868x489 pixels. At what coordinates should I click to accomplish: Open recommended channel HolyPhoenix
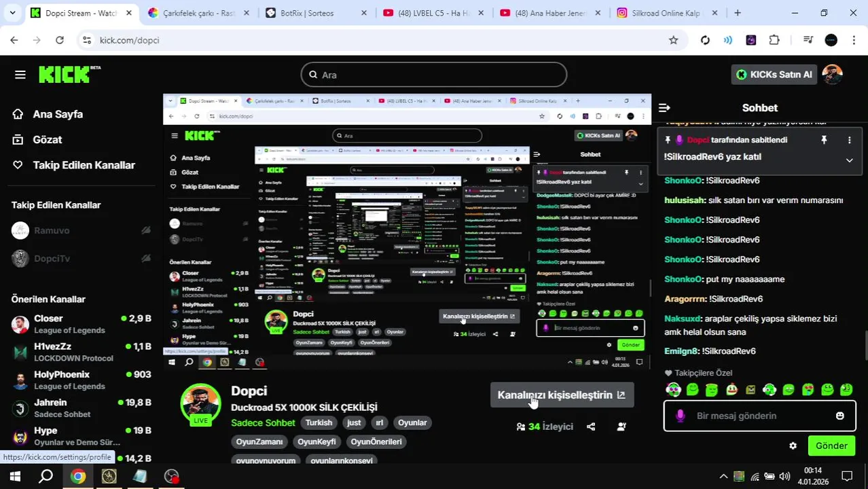click(82, 380)
